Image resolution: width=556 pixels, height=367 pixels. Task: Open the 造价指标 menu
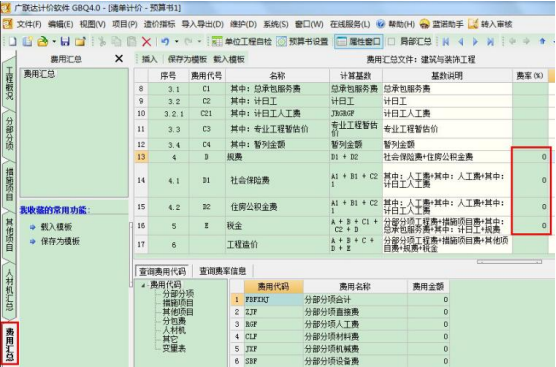click(159, 24)
